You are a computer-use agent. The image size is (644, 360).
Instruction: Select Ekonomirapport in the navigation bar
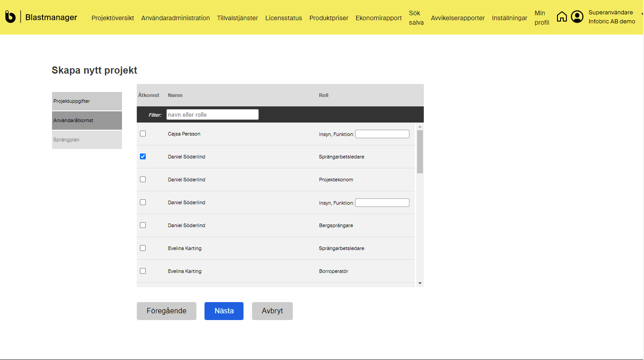coord(379,18)
